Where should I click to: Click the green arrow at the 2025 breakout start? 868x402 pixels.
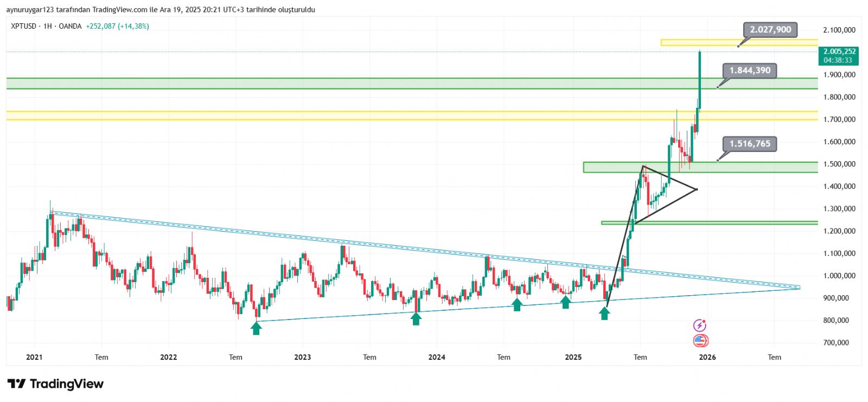click(x=604, y=313)
